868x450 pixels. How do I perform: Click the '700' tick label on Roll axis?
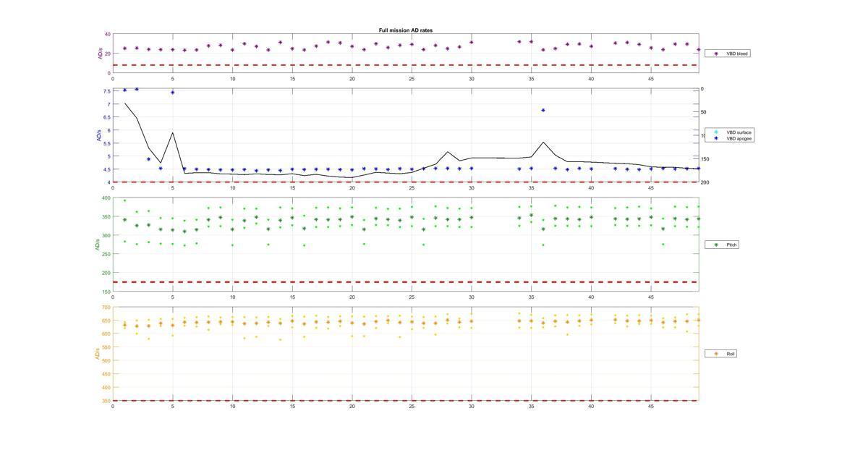tap(106, 307)
